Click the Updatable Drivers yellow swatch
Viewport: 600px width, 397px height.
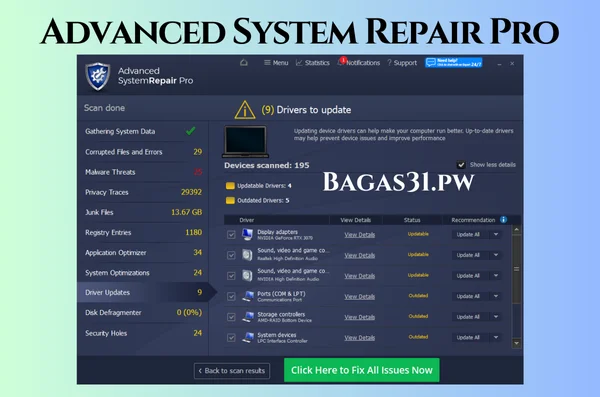point(230,186)
